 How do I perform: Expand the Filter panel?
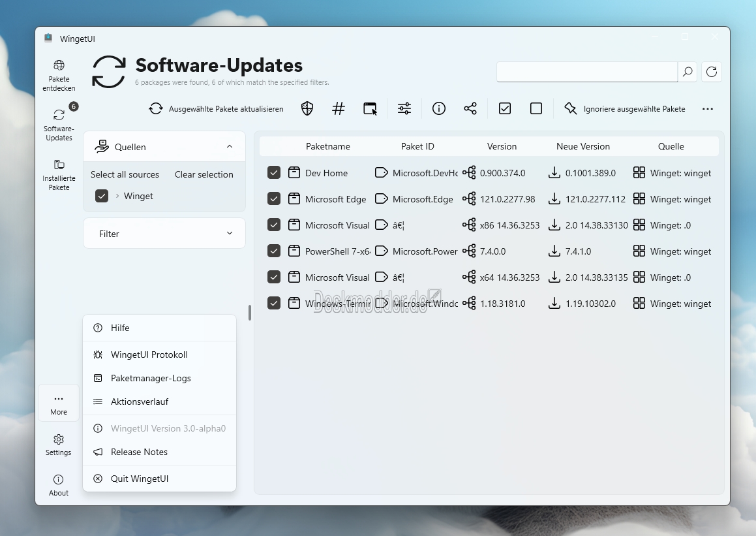coord(164,234)
